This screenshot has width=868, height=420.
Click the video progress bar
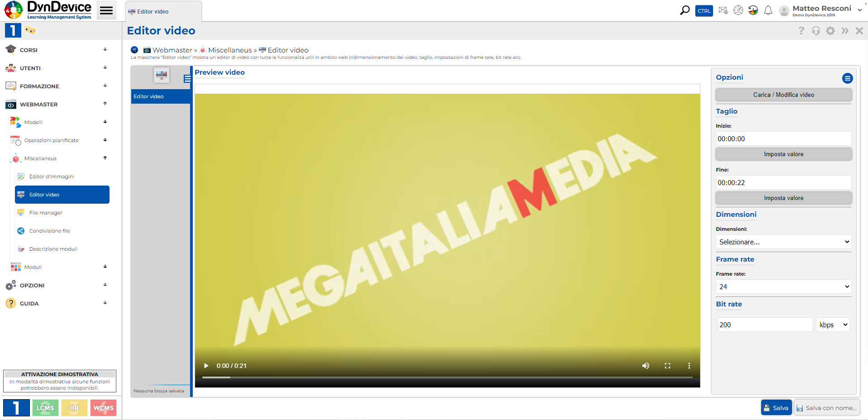pyautogui.click(x=447, y=377)
